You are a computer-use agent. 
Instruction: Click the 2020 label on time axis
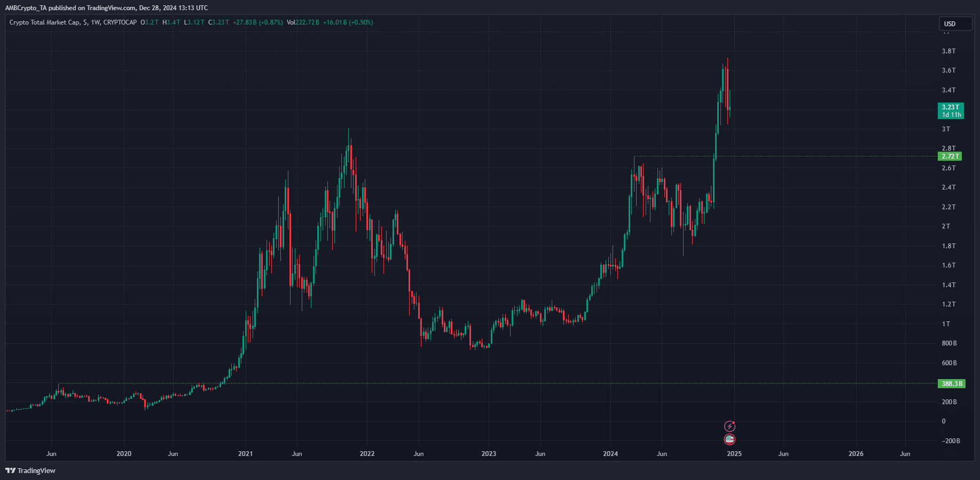point(124,454)
